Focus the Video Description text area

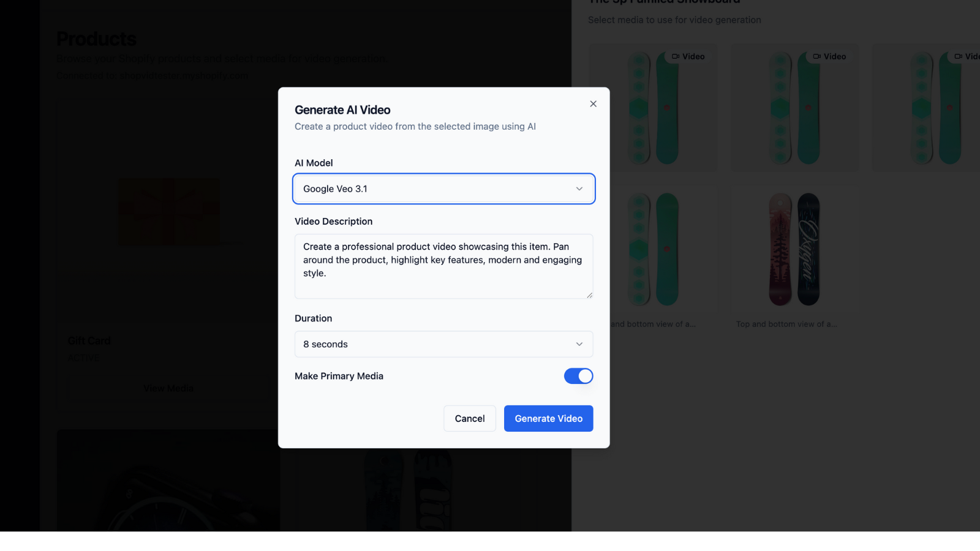(443, 266)
